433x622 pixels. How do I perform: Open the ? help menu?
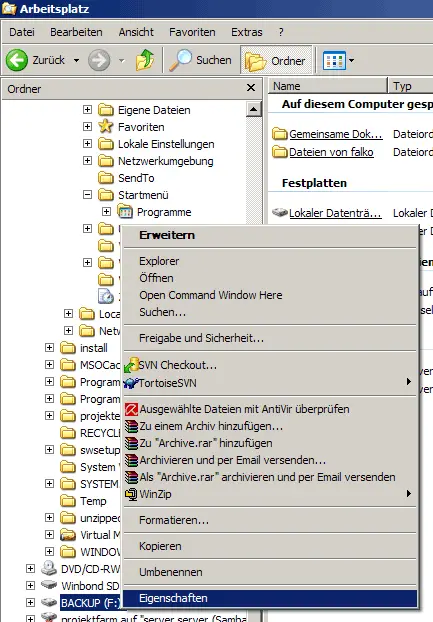(281, 32)
